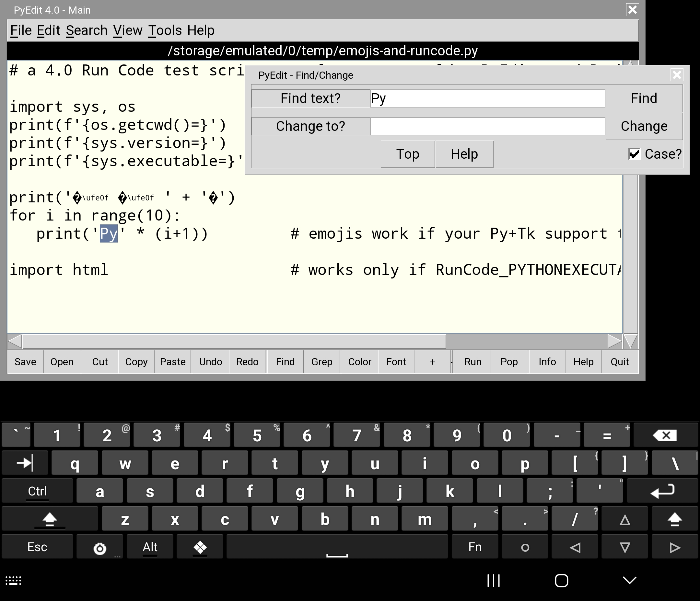Tap the backspace key icon on keyboard

[x=665, y=435]
